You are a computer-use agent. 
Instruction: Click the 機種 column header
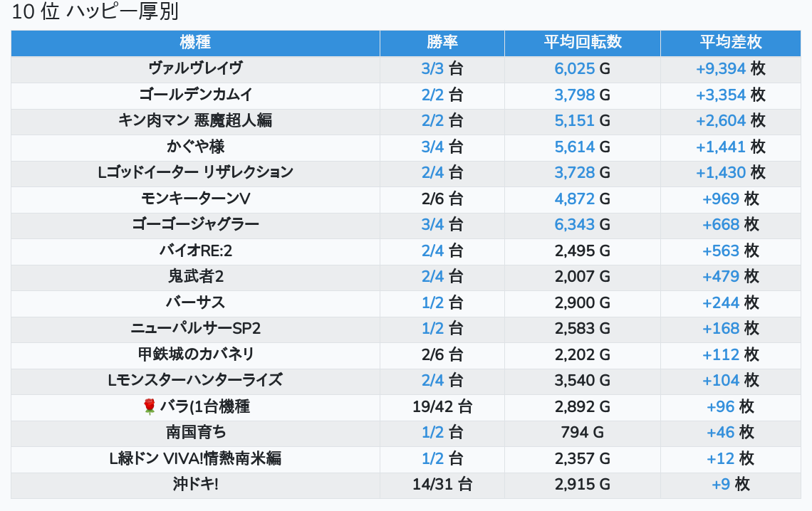(x=195, y=43)
